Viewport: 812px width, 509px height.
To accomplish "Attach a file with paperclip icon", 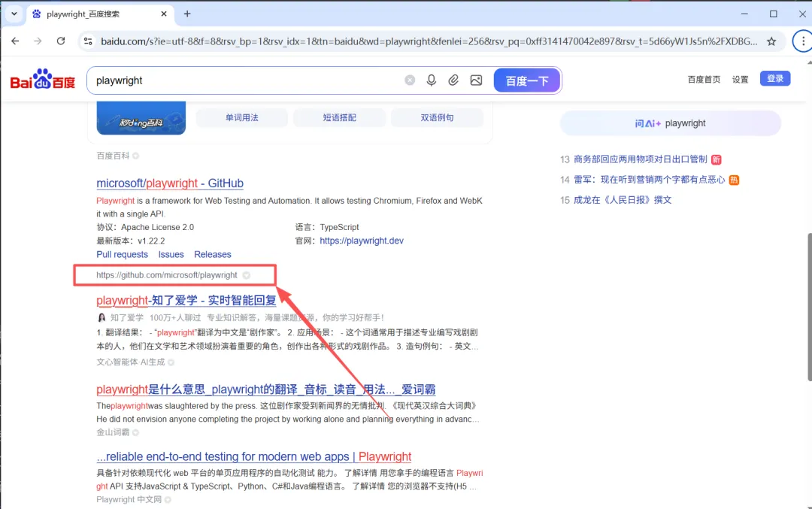I will [453, 80].
